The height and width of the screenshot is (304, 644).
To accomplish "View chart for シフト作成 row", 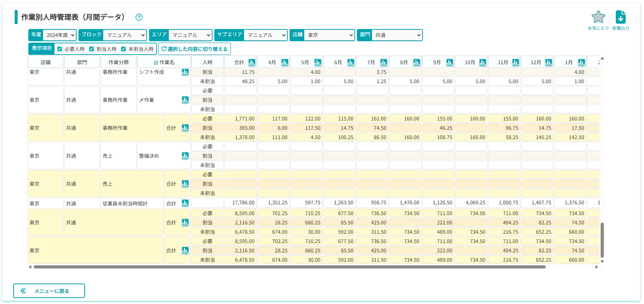I will coord(185,72).
